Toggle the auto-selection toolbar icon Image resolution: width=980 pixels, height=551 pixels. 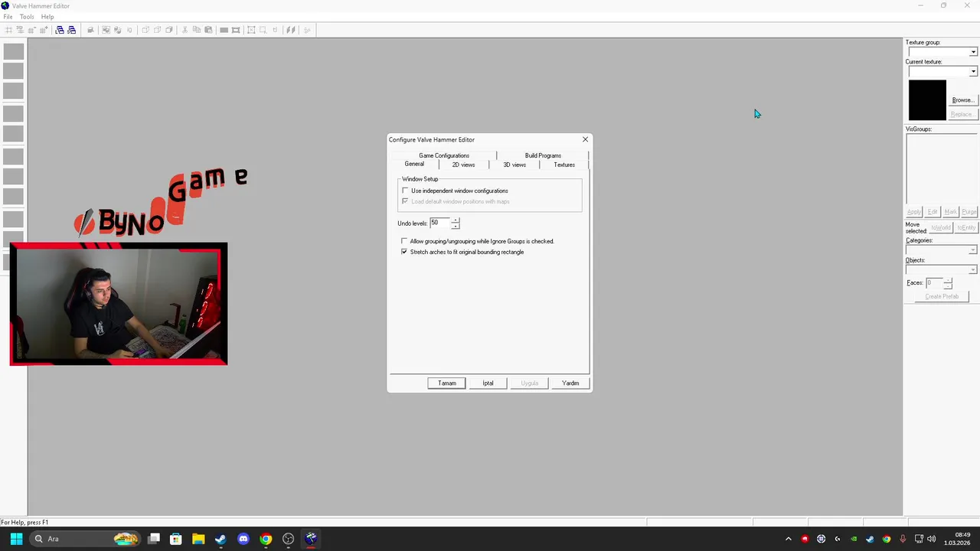tap(263, 30)
